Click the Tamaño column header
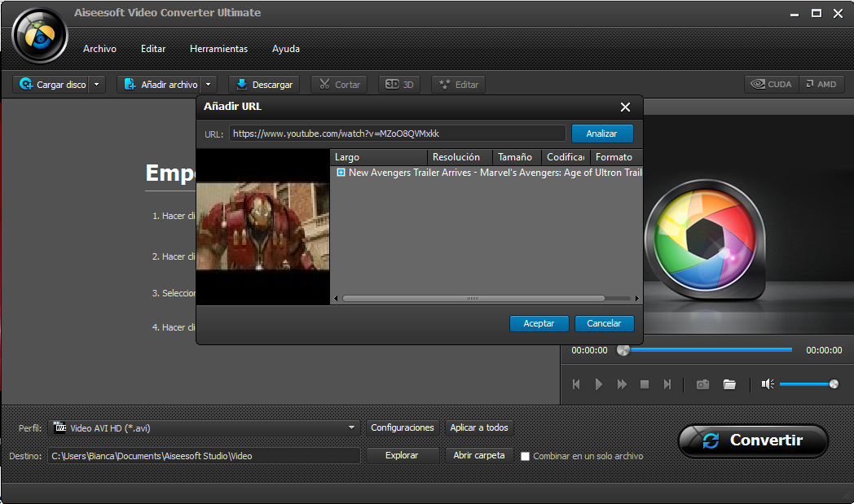Viewport: 854px width, 504px height. (517, 157)
